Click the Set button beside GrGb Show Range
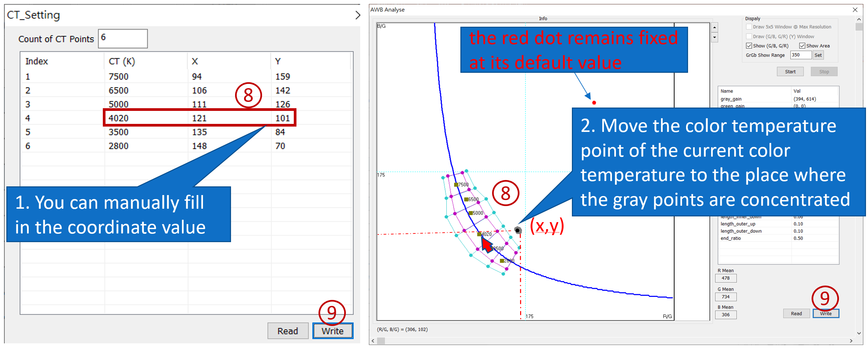Screen dimensions: 868x348 click(818, 55)
